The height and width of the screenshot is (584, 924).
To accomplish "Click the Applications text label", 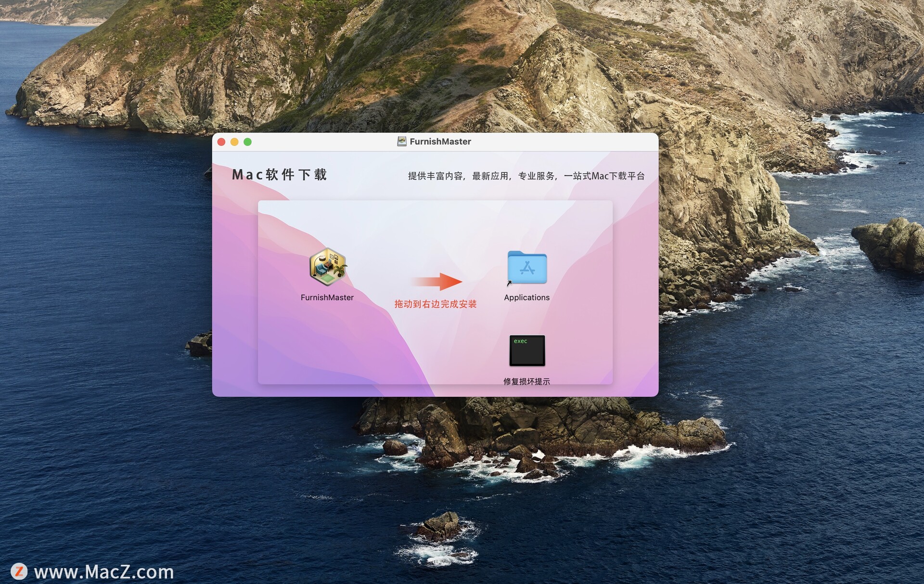I will pyautogui.click(x=526, y=298).
